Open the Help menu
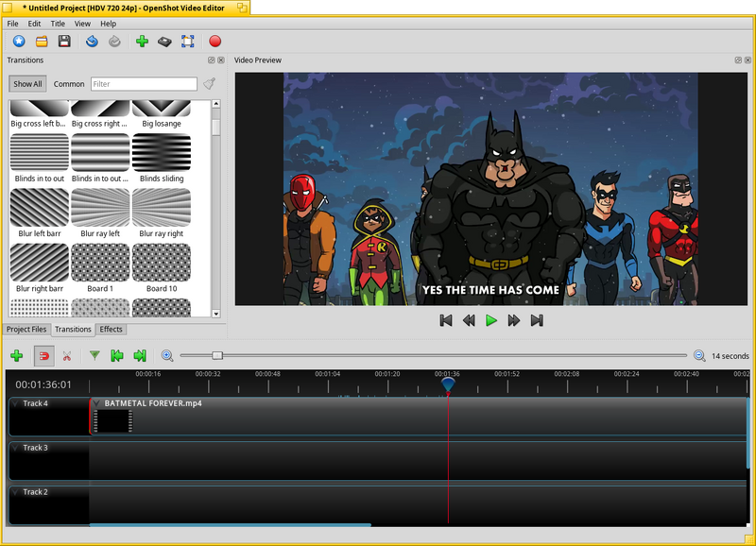 pyautogui.click(x=109, y=24)
